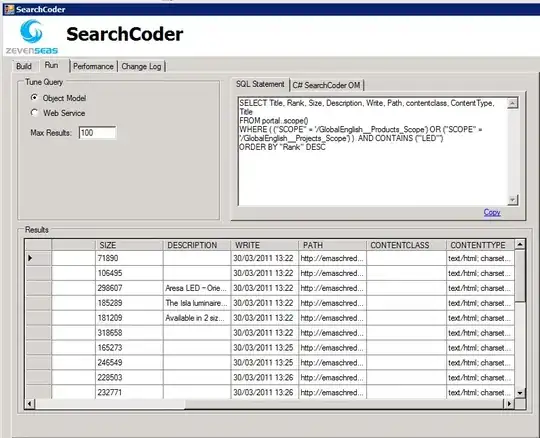
Task: Click the ZevenSeas logo
Action: point(32,37)
